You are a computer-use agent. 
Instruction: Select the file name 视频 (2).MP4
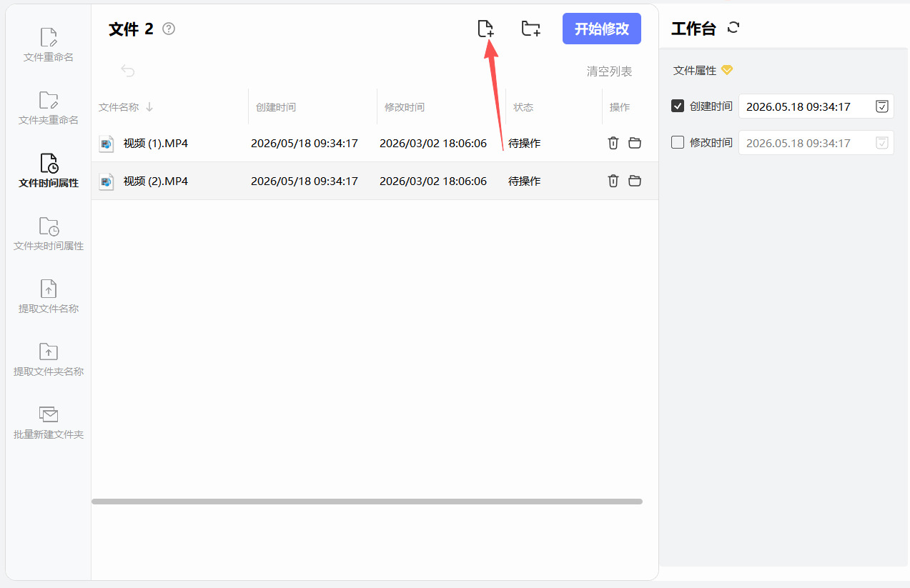coord(156,181)
